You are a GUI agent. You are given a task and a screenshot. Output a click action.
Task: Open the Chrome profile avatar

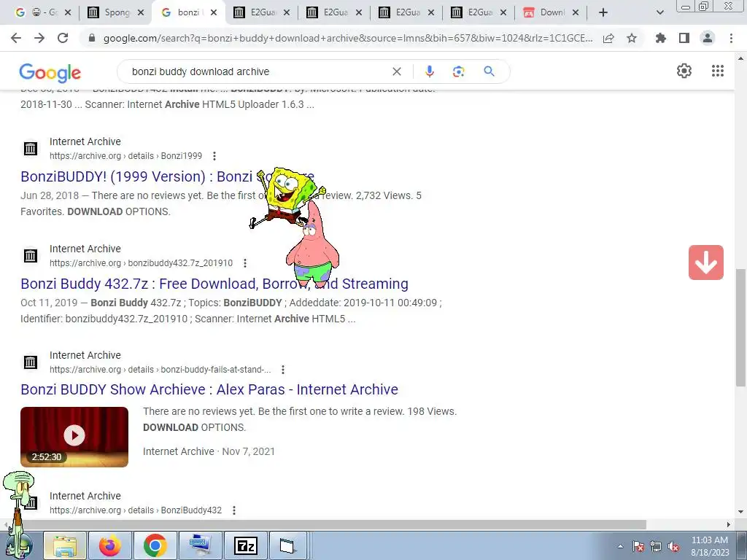(708, 38)
